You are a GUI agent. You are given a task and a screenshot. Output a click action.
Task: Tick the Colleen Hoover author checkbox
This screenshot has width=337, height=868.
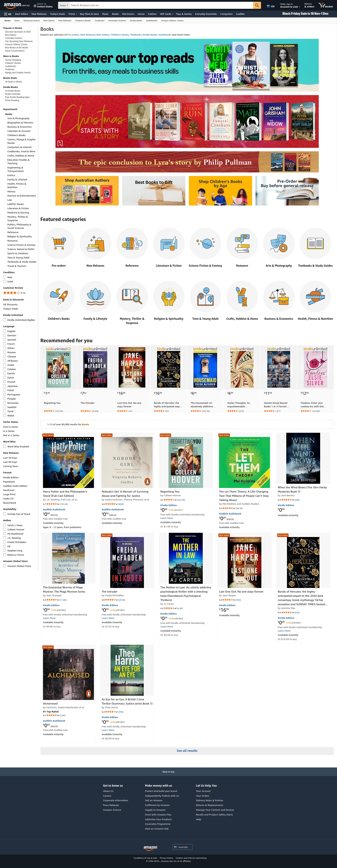(5, 529)
